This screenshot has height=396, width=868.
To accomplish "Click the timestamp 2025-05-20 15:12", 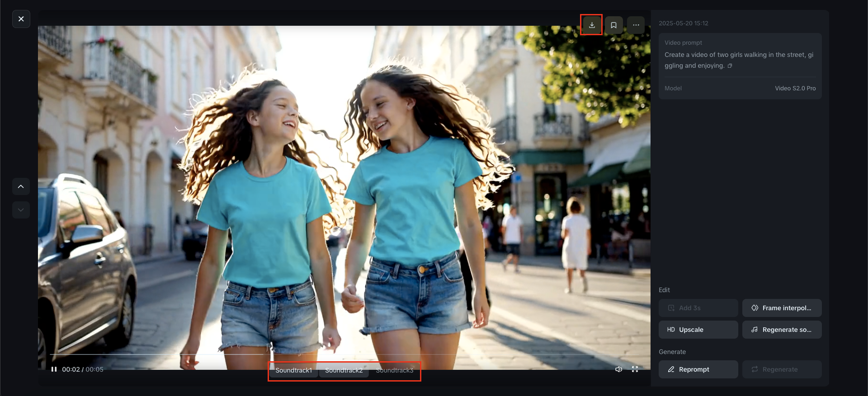I will 684,23.
